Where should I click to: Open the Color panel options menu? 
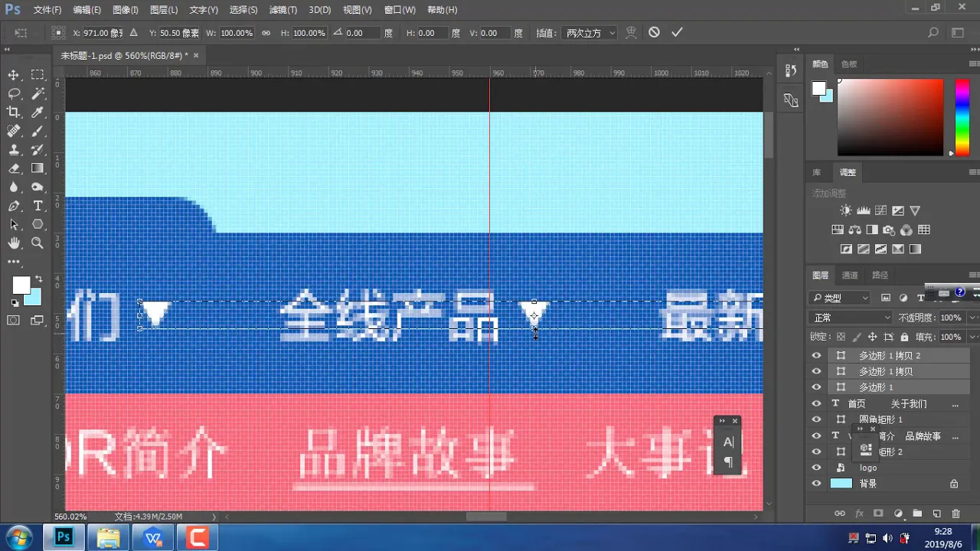point(974,64)
